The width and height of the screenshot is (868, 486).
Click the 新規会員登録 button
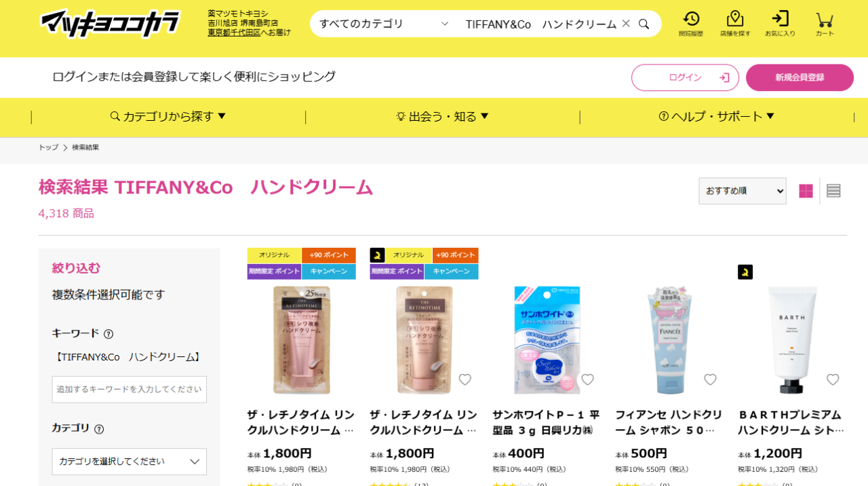[800, 77]
